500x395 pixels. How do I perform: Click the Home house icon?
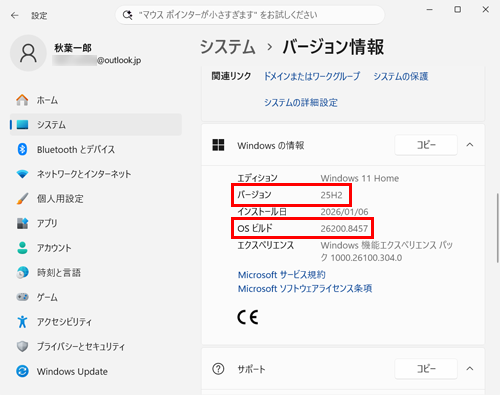click(x=22, y=100)
